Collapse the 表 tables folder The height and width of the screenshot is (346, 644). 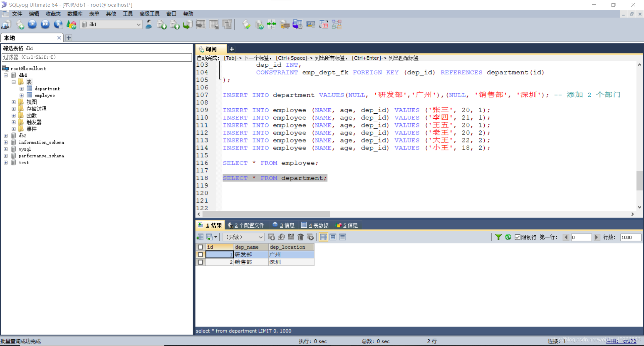coord(13,82)
